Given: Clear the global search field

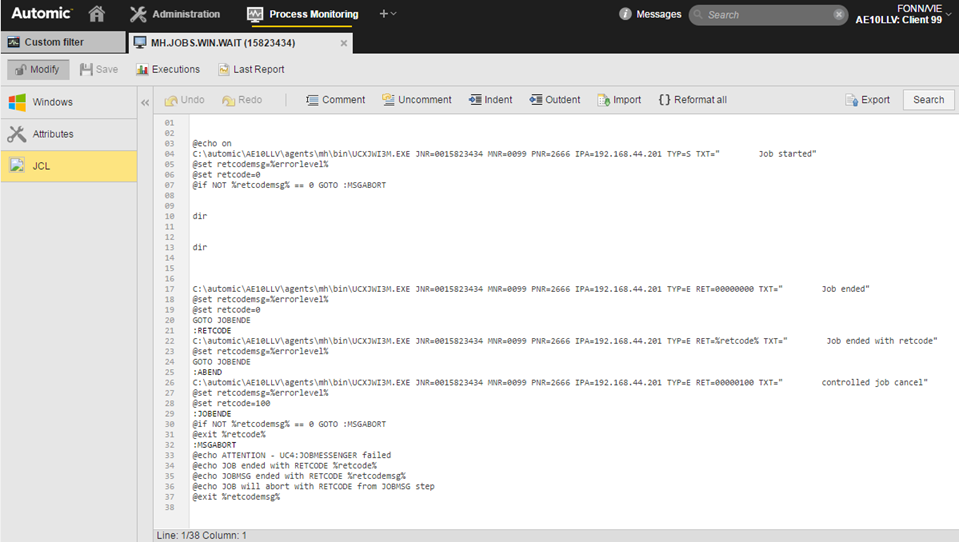Looking at the screenshot, I should [x=838, y=15].
